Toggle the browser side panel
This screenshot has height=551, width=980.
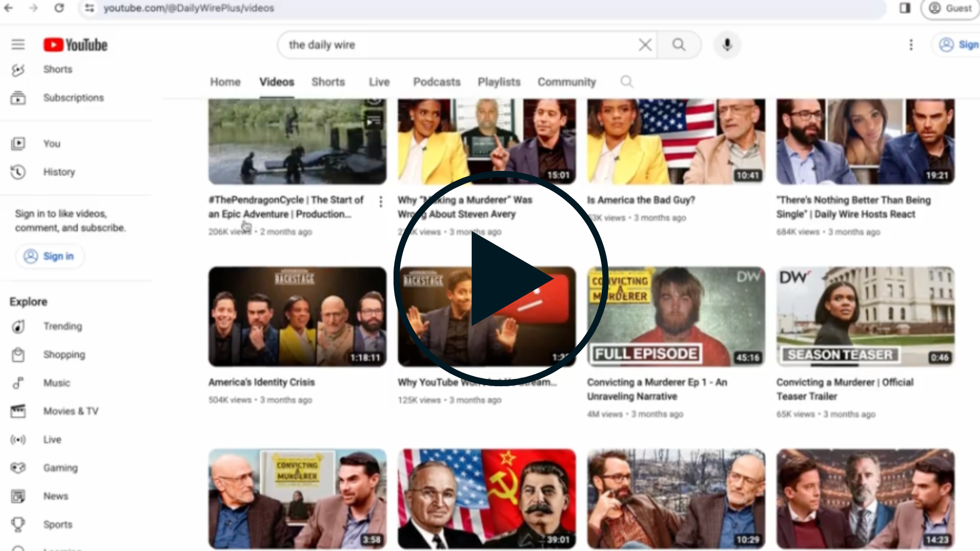click(x=905, y=8)
